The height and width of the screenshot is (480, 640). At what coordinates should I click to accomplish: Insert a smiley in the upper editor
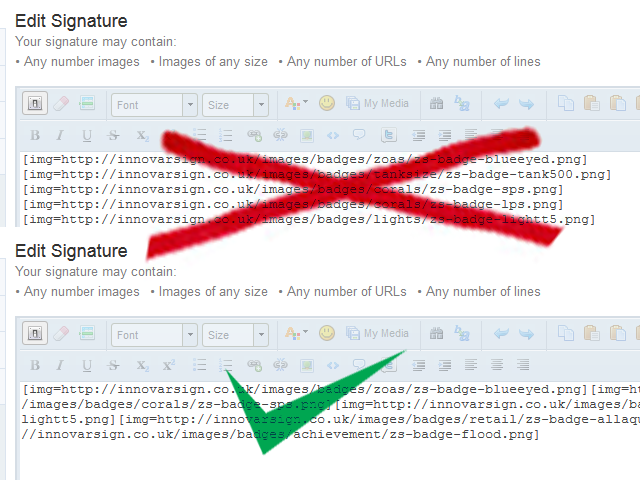tap(326, 104)
